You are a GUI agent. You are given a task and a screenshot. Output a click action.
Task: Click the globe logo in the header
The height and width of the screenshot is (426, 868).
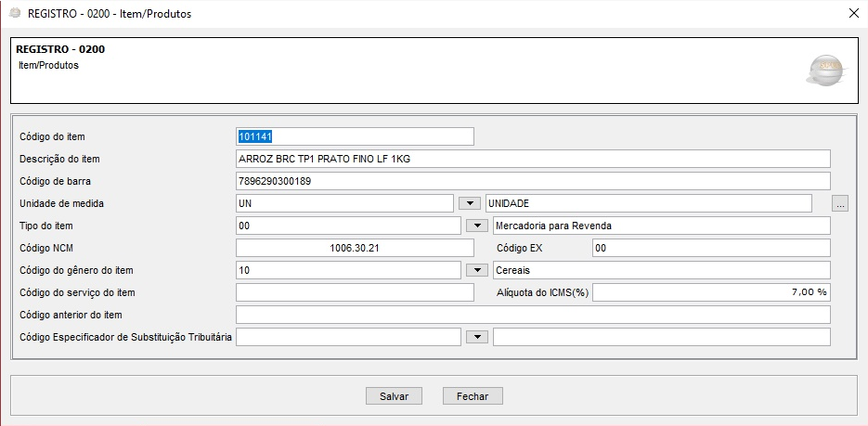pos(824,71)
